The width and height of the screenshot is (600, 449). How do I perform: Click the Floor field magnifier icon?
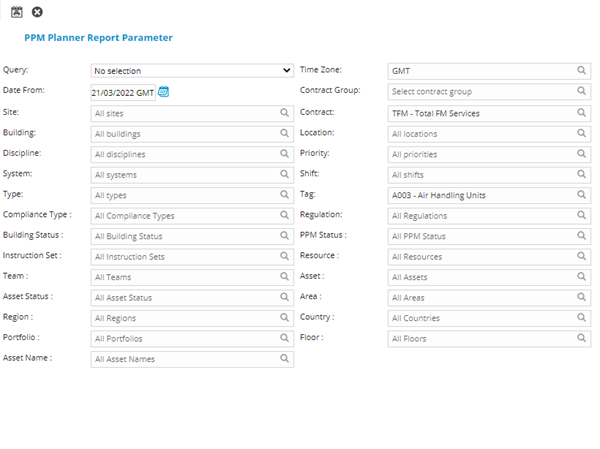[x=581, y=338]
